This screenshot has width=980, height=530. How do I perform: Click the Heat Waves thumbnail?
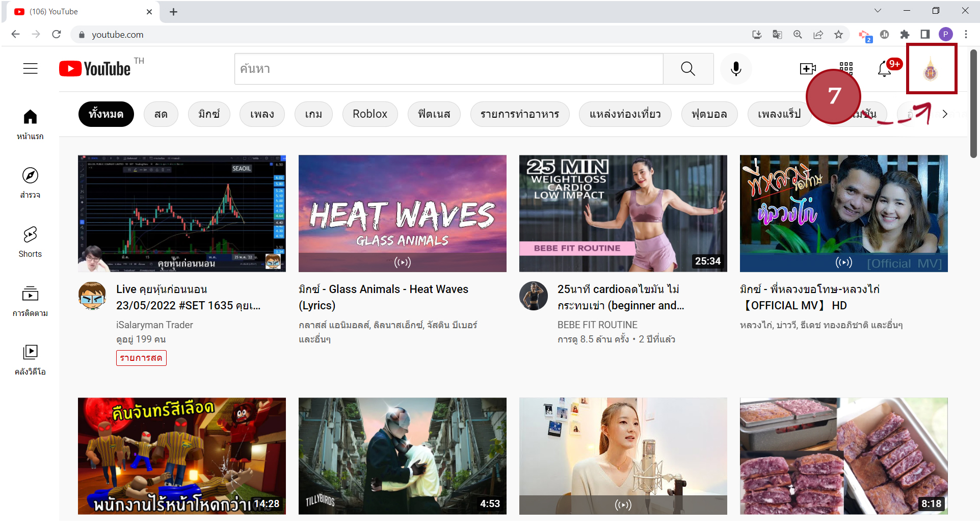403,214
